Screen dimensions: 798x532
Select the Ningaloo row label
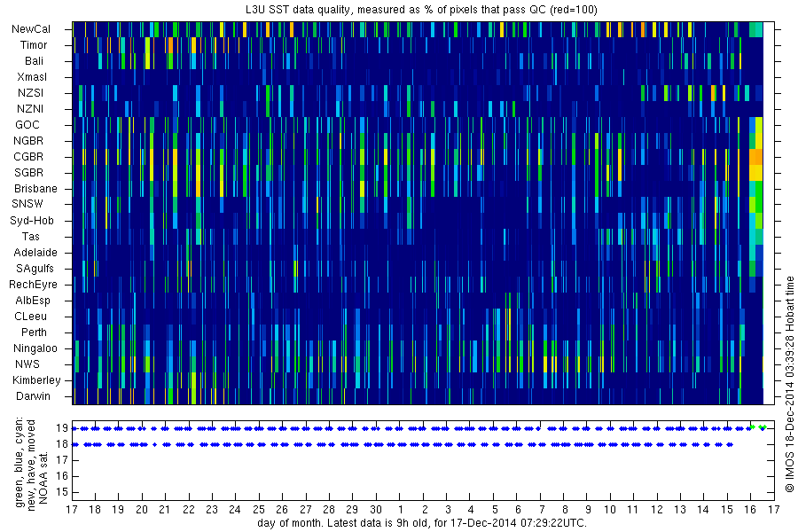[x=35, y=348]
